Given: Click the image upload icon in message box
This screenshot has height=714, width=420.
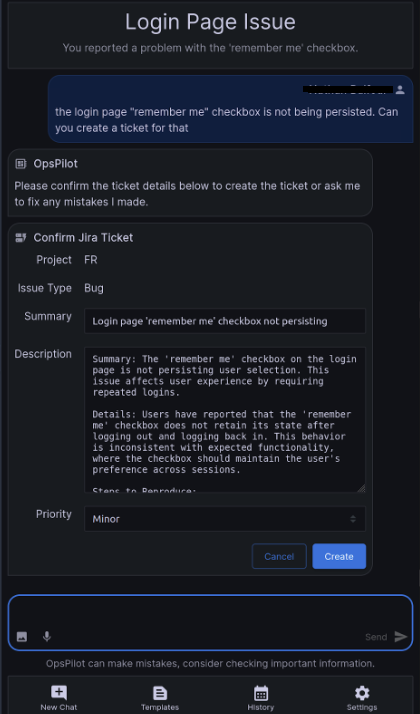Looking at the screenshot, I should [x=22, y=637].
